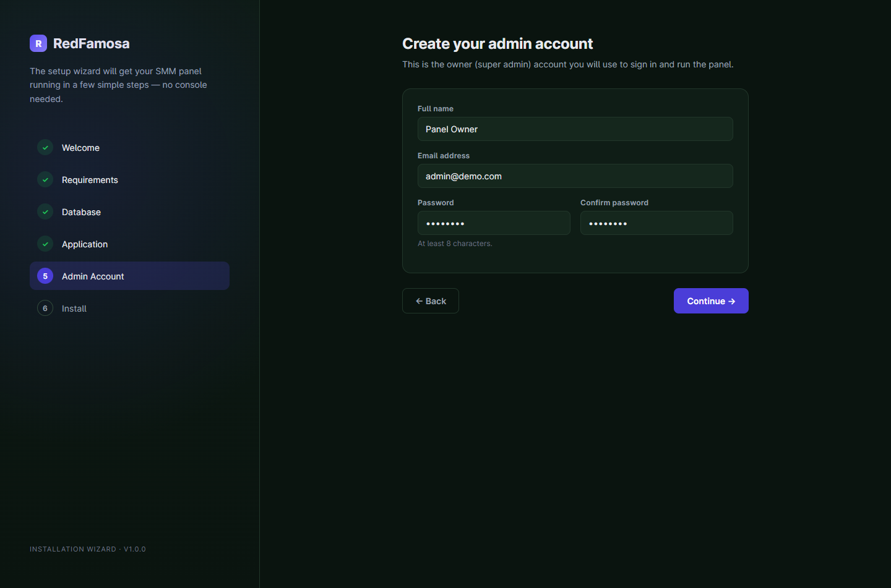
Task: Click the step 5 number badge
Action: click(45, 276)
